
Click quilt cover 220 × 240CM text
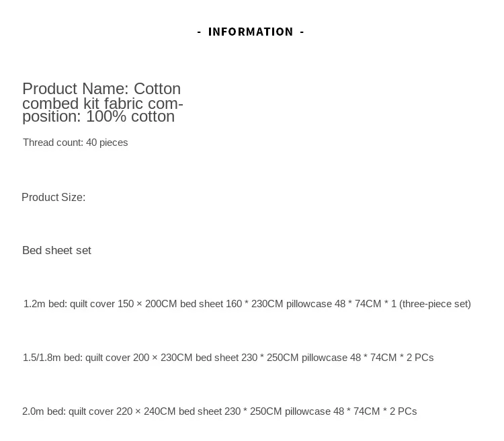point(122,411)
